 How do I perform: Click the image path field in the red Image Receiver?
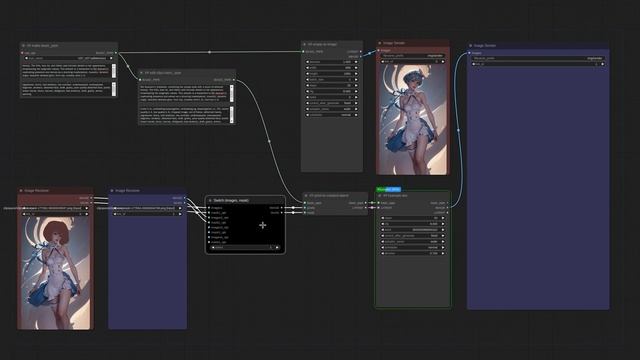tap(55, 208)
